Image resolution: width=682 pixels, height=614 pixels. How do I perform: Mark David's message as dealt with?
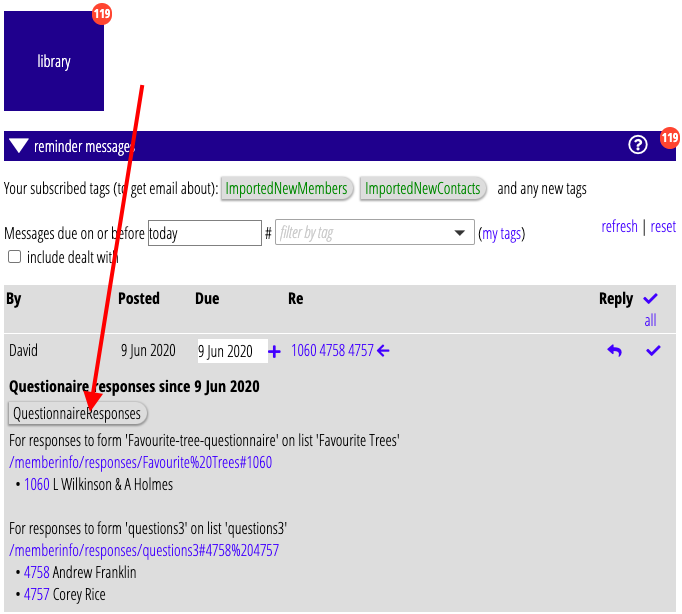click(x=653, y=350)
